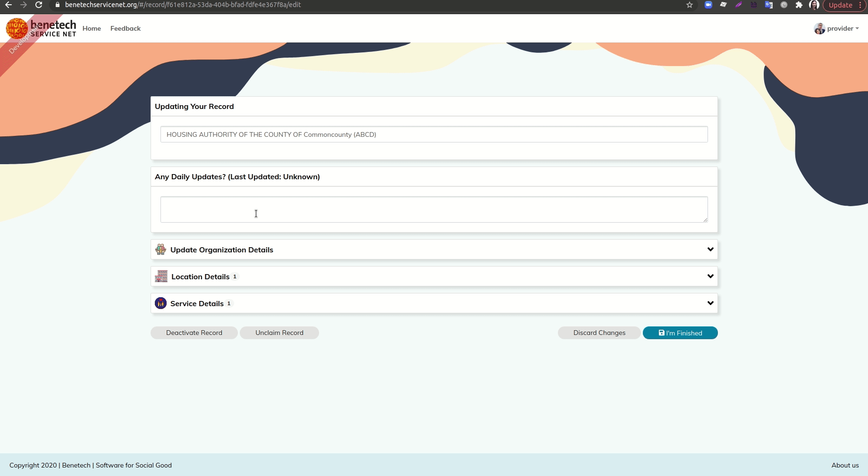
Task: Click the Location Details building icon
Action: pos(161,276)
